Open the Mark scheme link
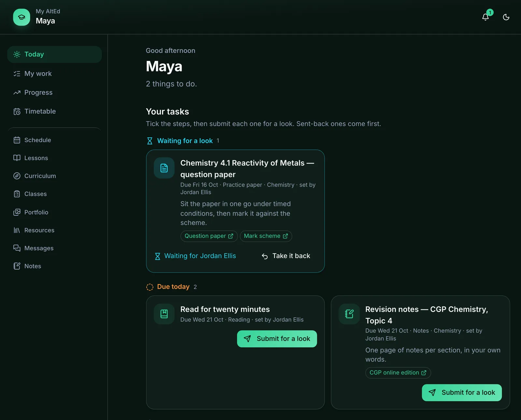 point(266,236)
